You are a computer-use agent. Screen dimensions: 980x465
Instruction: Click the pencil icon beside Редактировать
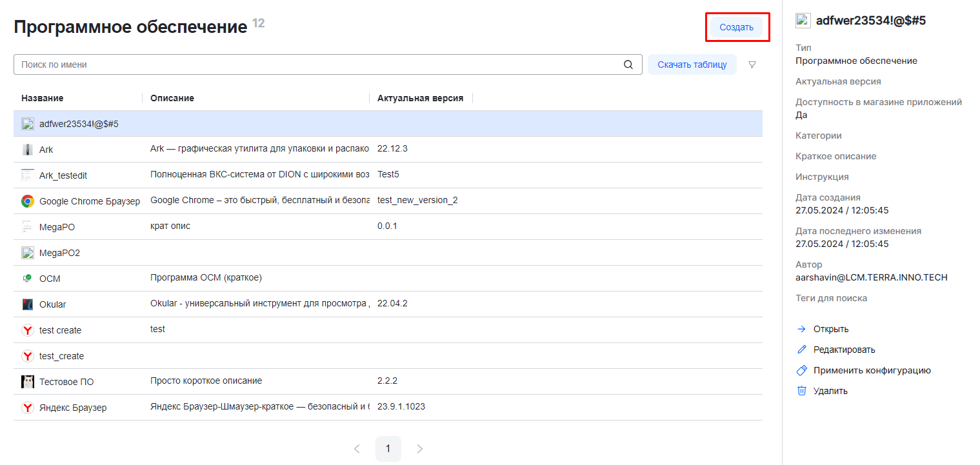point(802,350)
